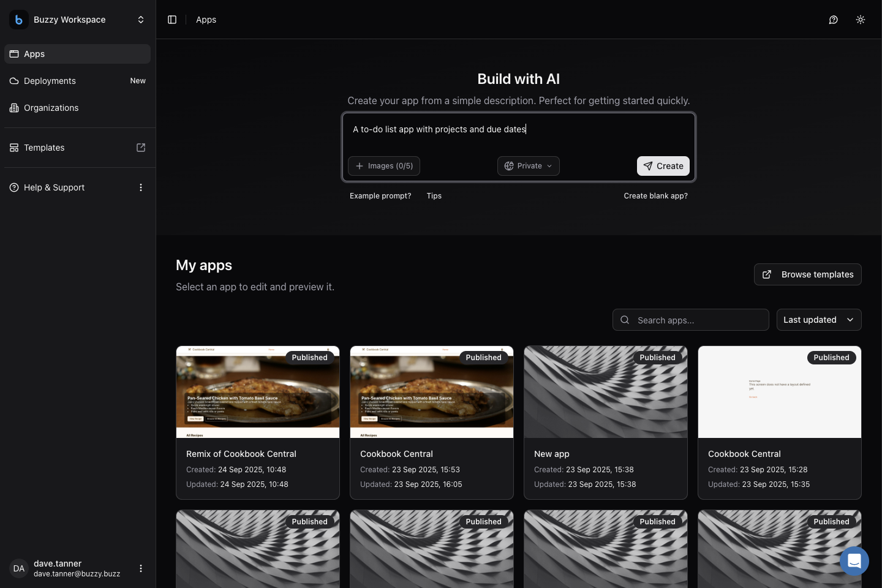The width and height of the screenshot is (882, 588).
Task: Open the Last updated sort dropdown
Action: click(x=818, y=320)
